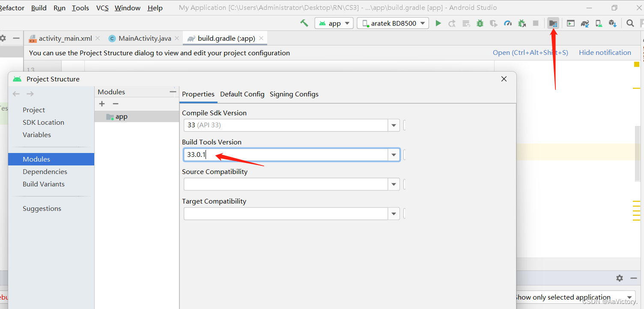Click Apply Changes and Restart Activity icon
Viewport: 644px width, 309px height.
(x=452, y=23)
